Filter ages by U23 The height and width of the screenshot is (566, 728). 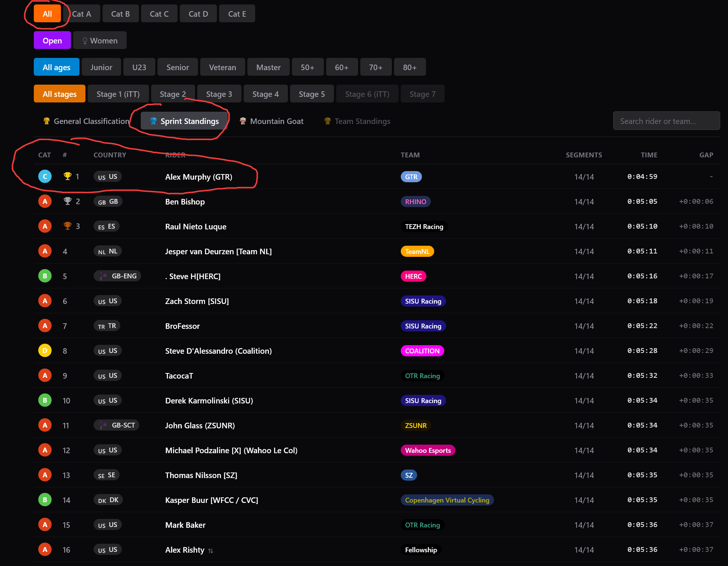pos(139,67)
